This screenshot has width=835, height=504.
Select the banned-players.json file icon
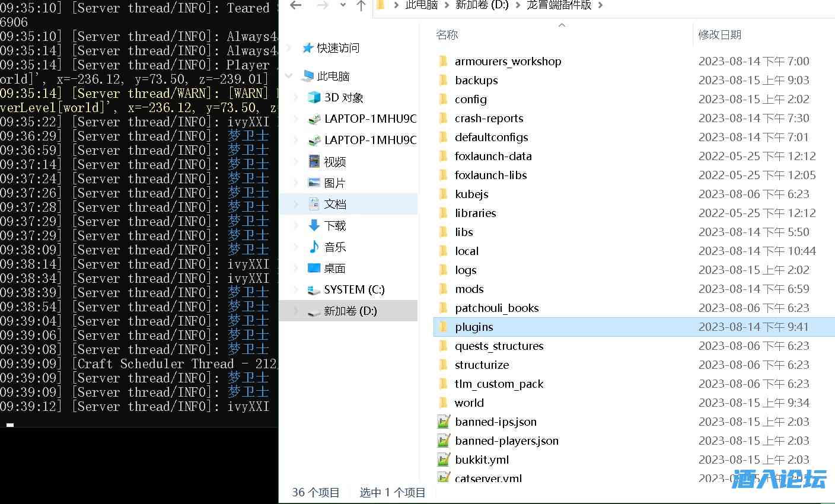coord(444,441)
